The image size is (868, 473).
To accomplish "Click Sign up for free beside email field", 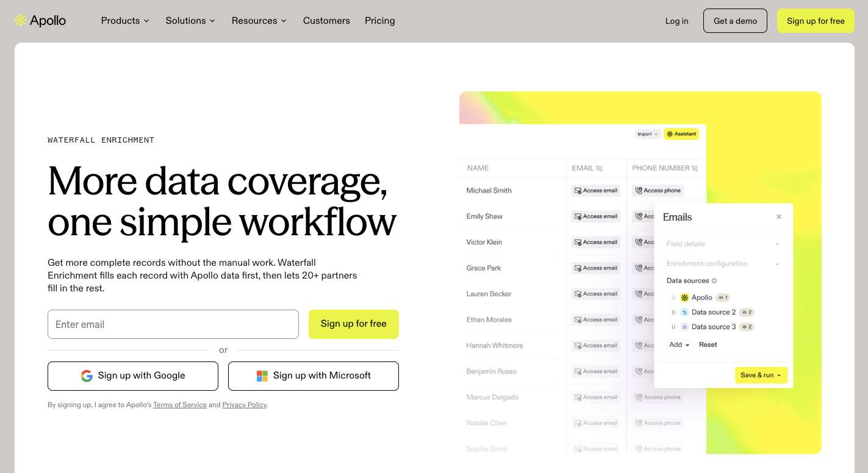I will [x=354, y=324].
